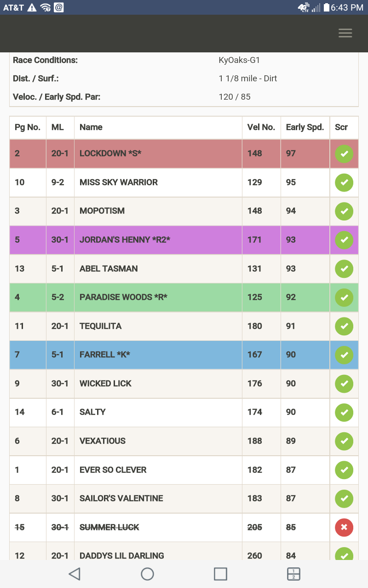Sort table by Early Spd. column header
Viewport: 368px width, 588px height.
point(305,127)
